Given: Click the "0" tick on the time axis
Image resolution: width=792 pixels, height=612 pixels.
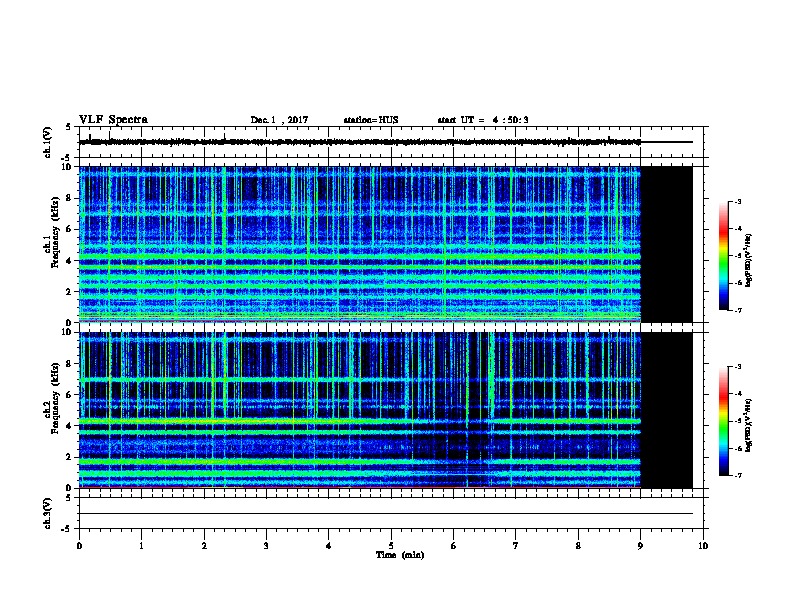Looking at the screenshot, I should (x=79, y=545).
